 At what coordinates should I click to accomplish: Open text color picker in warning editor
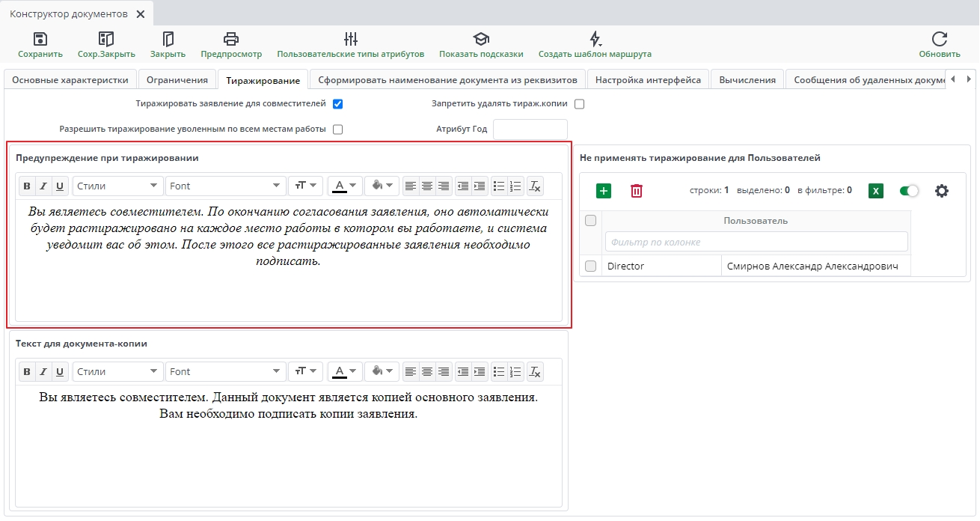pos(345,186)
